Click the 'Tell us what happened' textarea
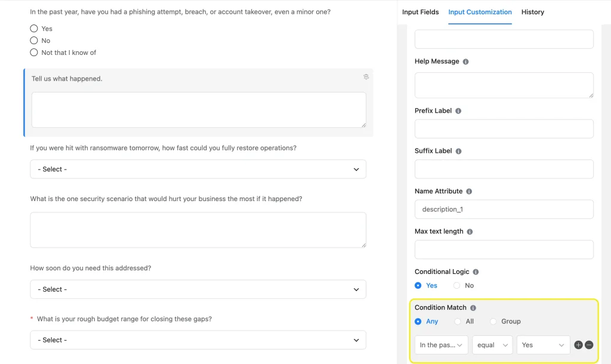Image resolution: width=611 pixels, height=364 pixels. point(199,110)
